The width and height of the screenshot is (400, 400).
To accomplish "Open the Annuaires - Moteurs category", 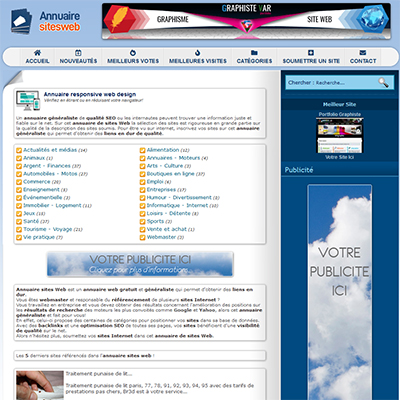I will pos(173,158).
